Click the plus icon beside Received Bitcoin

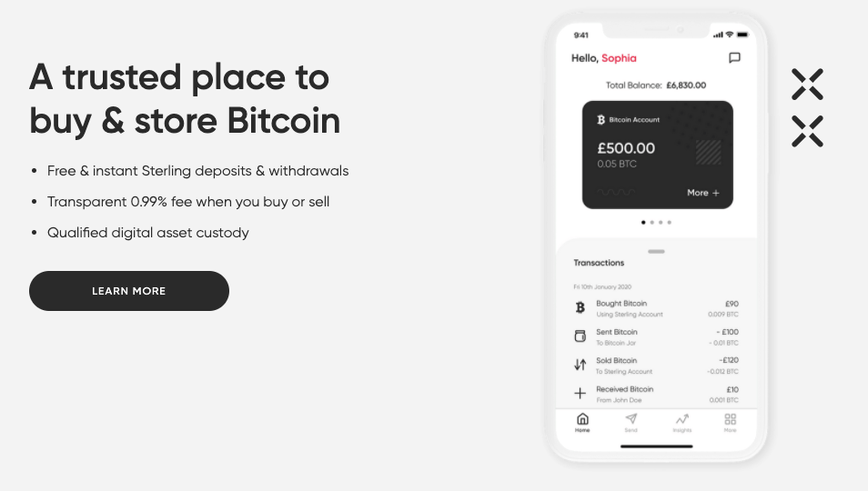pyautogui.click(x=580, y=393)
